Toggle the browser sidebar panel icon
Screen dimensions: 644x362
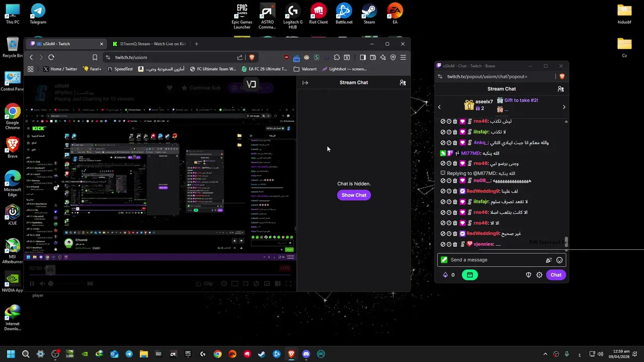coord(363,57)
